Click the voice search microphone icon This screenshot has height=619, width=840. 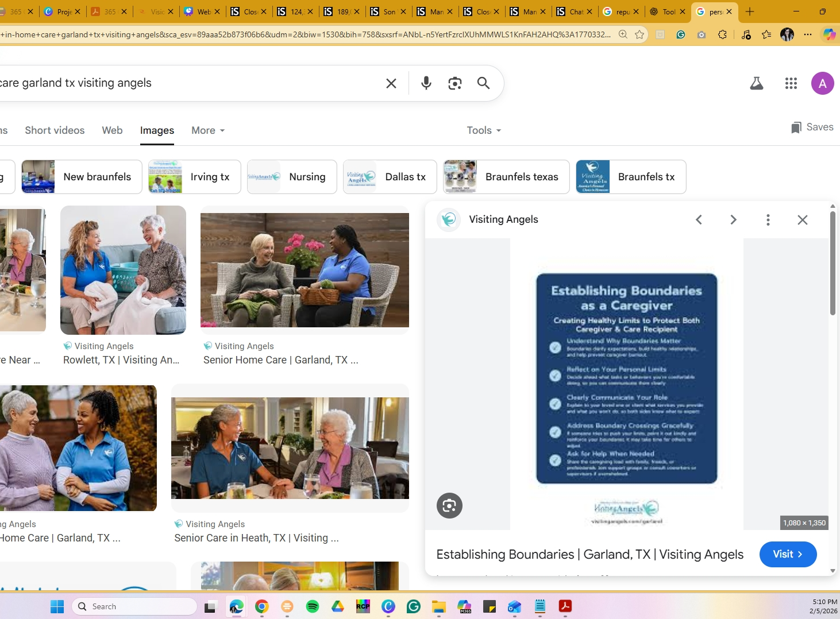(426, 83)
